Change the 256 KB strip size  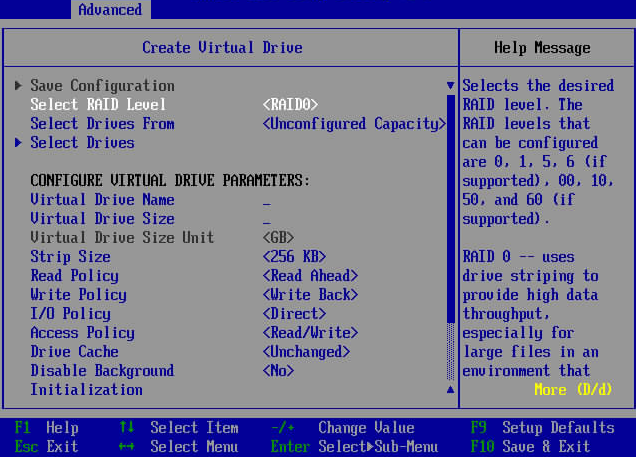point(294,257)
